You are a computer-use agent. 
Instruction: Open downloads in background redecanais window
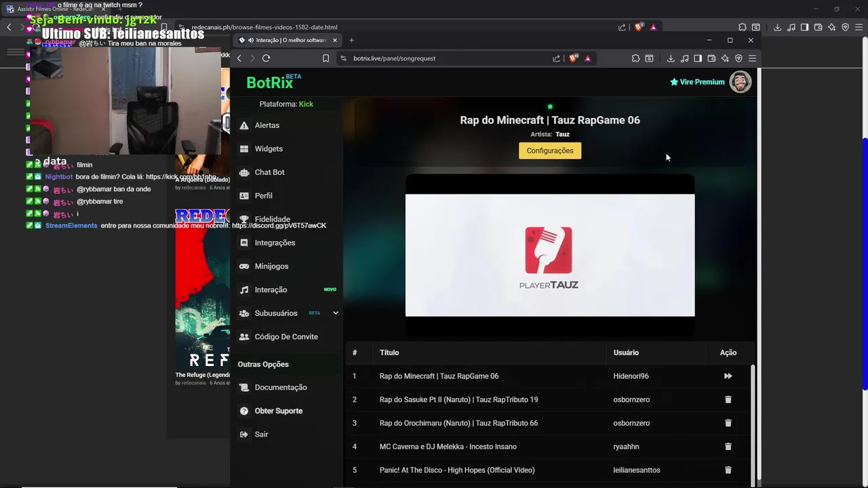(x=777, y=27)
